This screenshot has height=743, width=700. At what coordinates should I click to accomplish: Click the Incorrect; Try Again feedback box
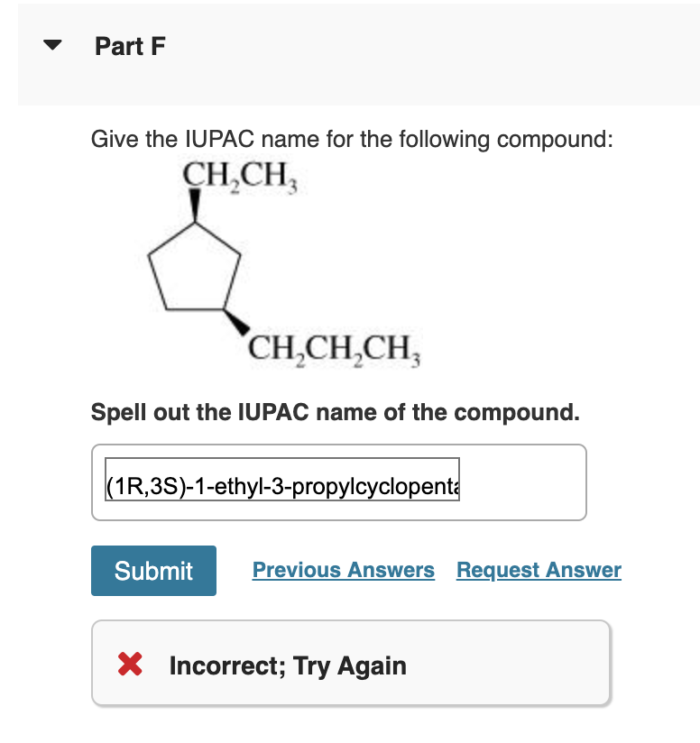(x=352, y=663)
